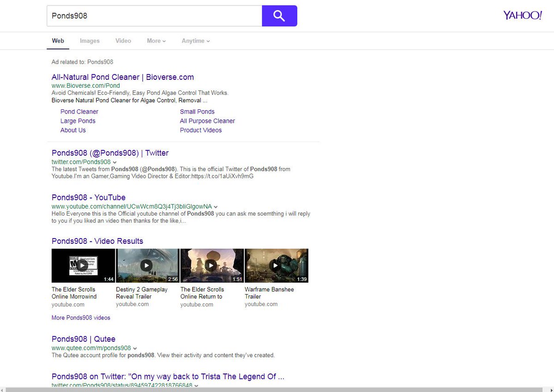Click the Ad related to: Ponds908 label

pos(82,62)
